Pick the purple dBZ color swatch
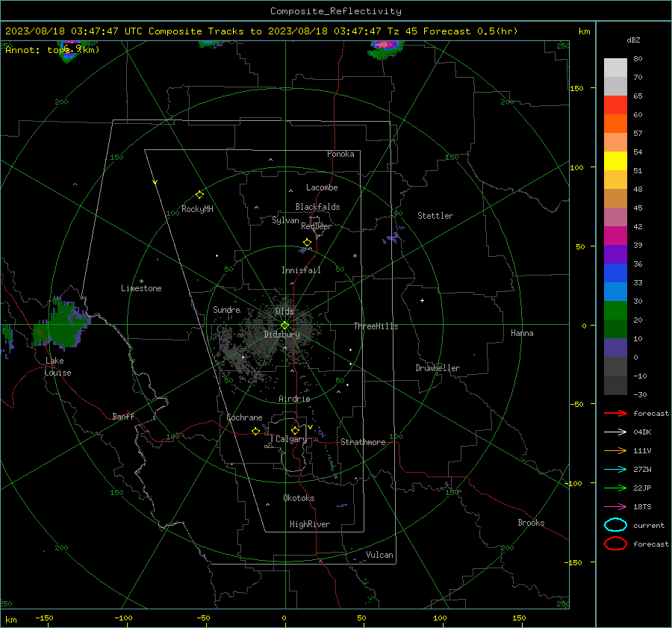The width and height of the screenshot is (672, 628). (615, 254)
